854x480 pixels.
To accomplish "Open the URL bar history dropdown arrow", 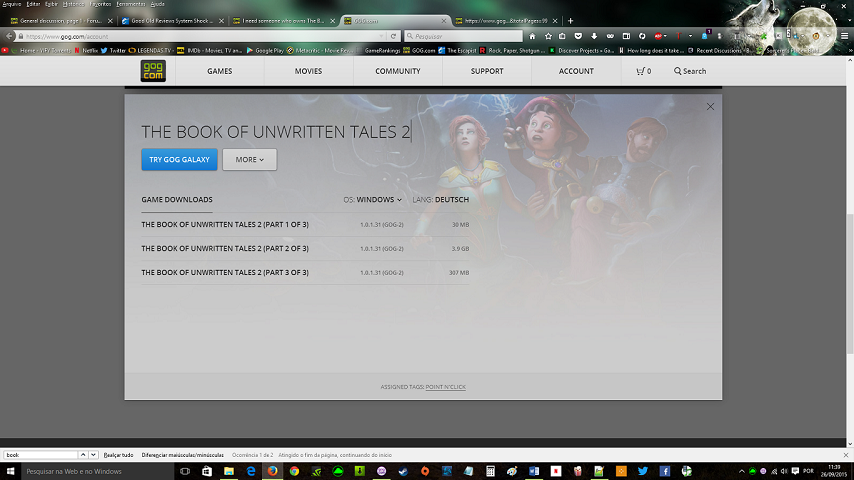I will tap(381, 37).
